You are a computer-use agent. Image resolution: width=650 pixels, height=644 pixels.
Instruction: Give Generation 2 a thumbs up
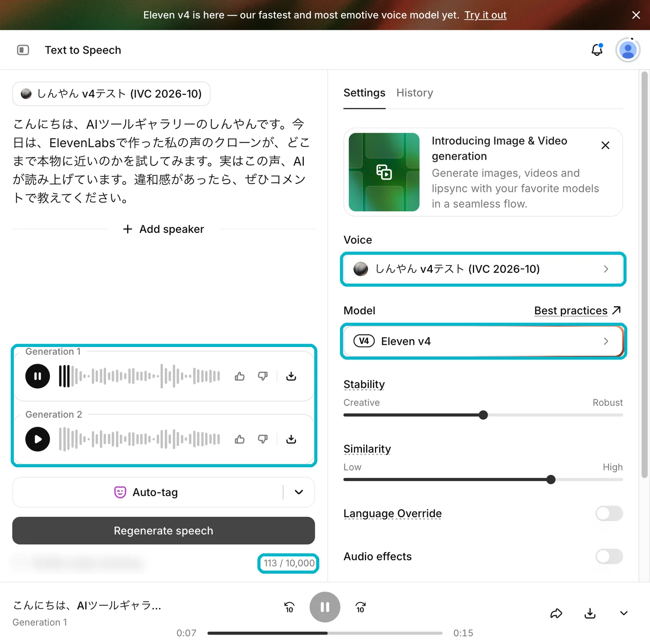tap(240, 439)
